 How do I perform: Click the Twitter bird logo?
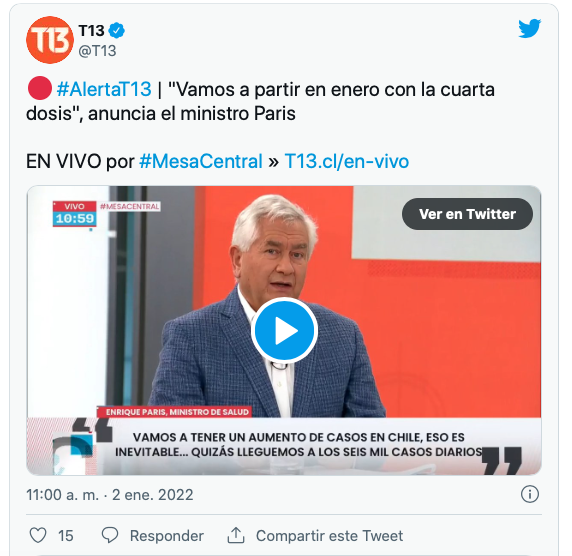click(529, 28)
